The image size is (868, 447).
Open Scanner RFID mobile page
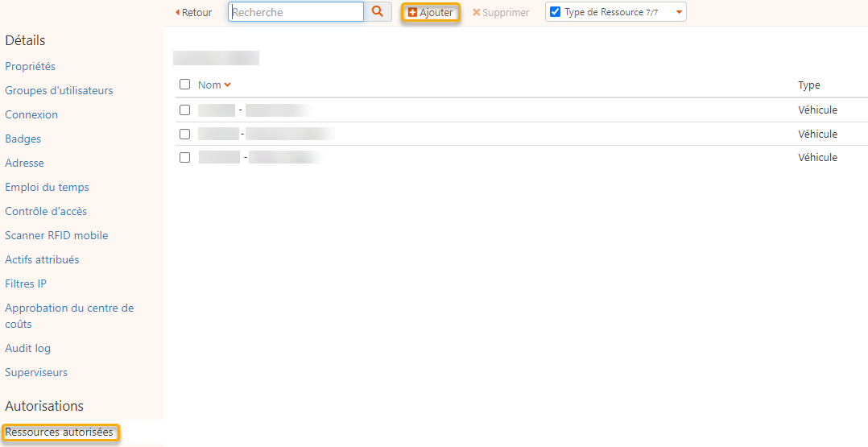point(56,235)
